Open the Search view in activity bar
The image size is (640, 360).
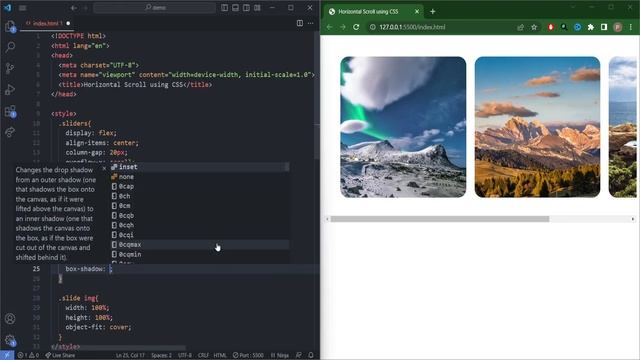pos(10,47)
